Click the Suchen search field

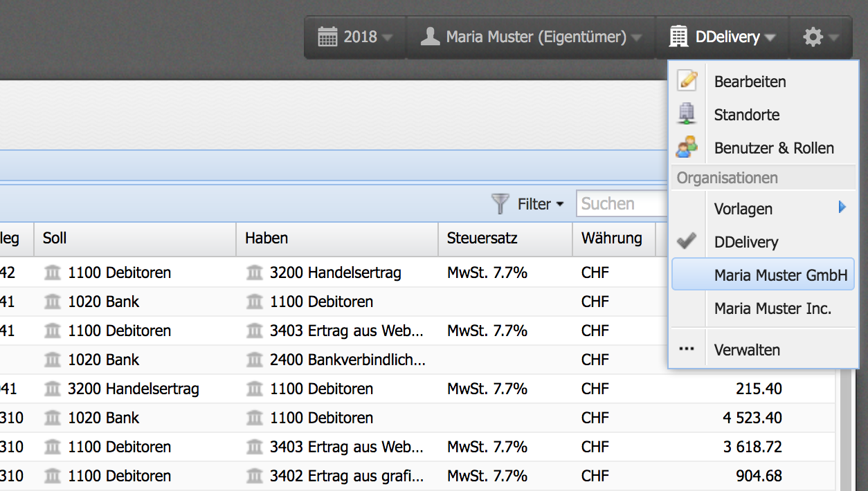point(623,203)
